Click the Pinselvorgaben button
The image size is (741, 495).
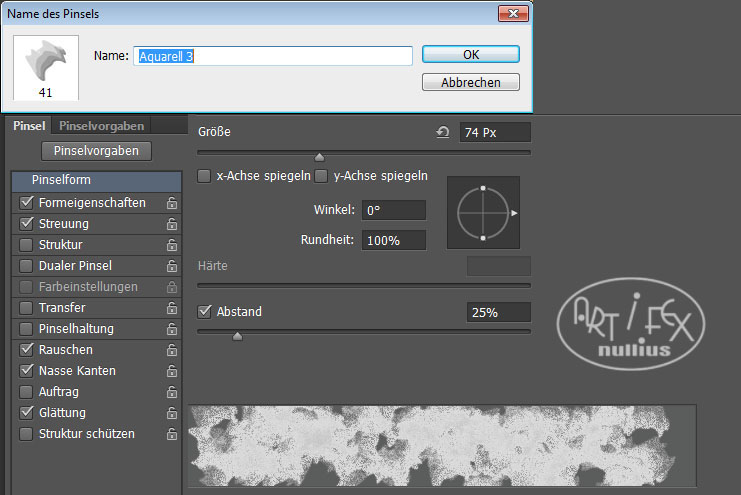pyautogui.click(x=96, y=151)
